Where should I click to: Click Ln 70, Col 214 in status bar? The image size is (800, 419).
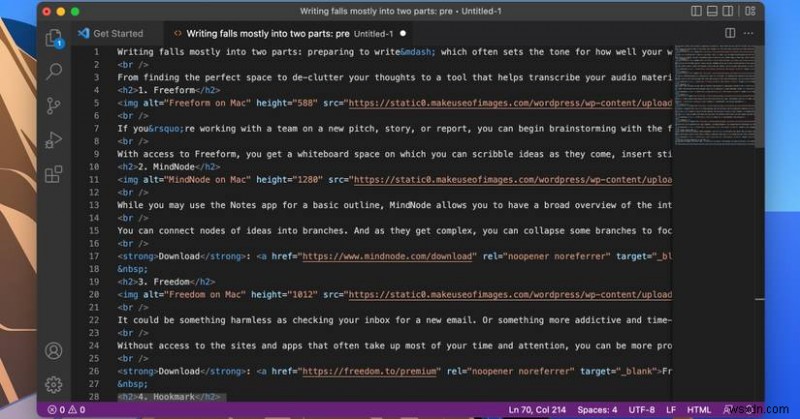(x=537, y=410)
